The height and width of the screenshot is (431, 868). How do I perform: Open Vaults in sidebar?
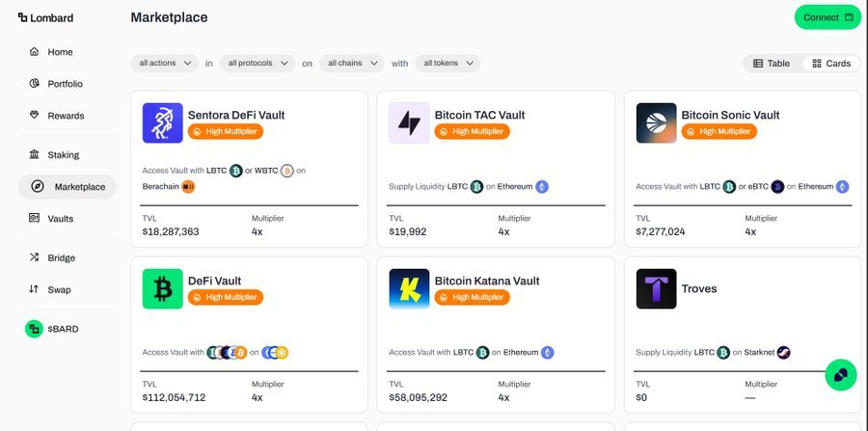61,219
